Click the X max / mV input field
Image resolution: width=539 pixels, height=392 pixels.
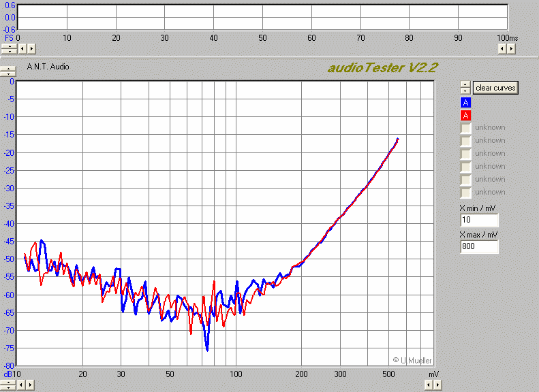click(x=479, y=246)
